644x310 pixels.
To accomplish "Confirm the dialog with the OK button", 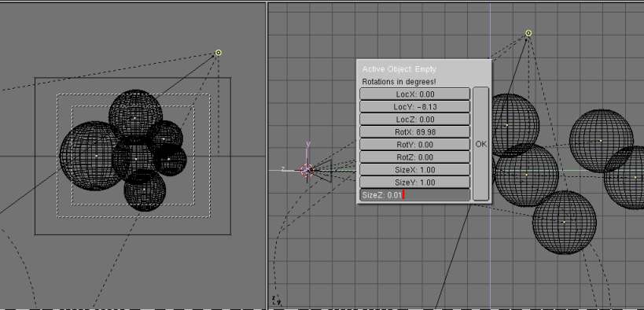I will pos(480,144).
